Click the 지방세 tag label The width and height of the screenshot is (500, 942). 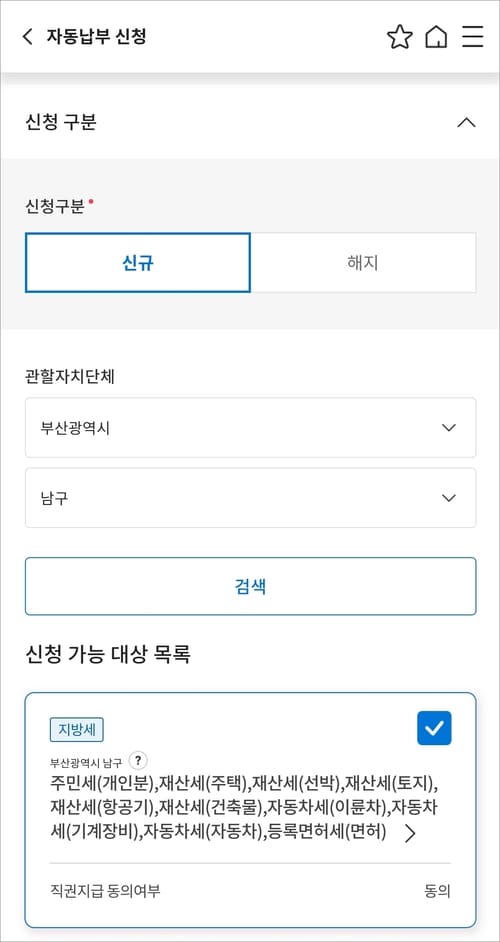(x=77, y=730)
